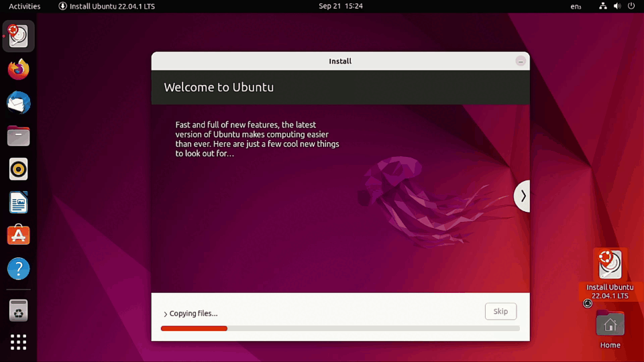
Task: Show Applications grid
Action: pyautogui.click(x=18, y=343)
